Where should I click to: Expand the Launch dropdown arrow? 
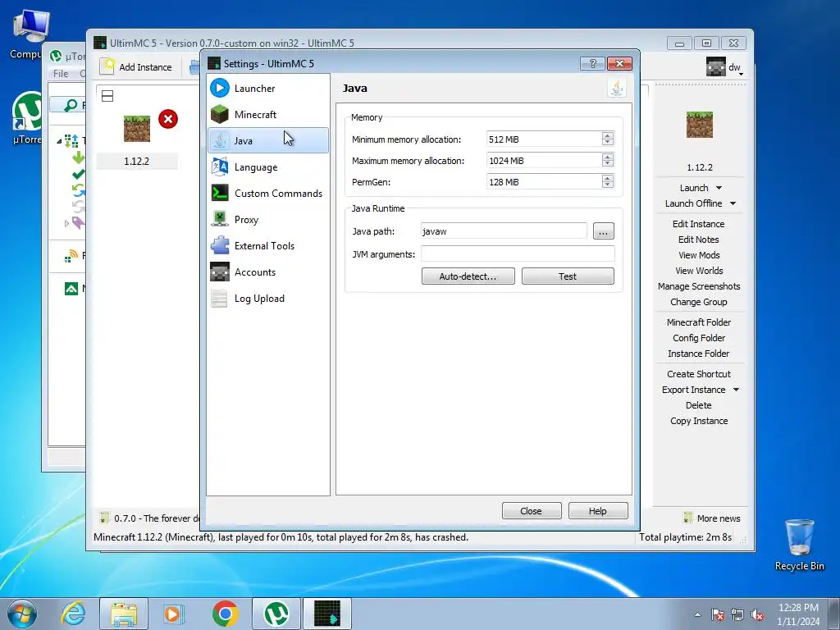[x=719, y=188]
